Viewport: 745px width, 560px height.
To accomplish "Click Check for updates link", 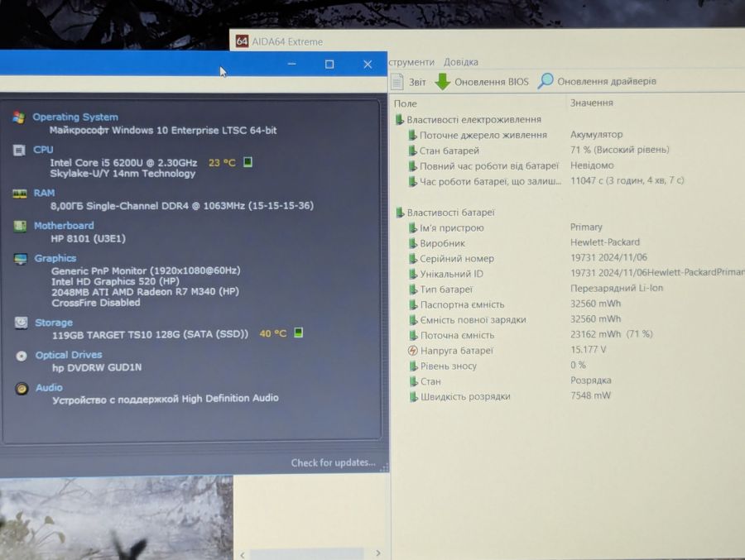I will [333, 462].
